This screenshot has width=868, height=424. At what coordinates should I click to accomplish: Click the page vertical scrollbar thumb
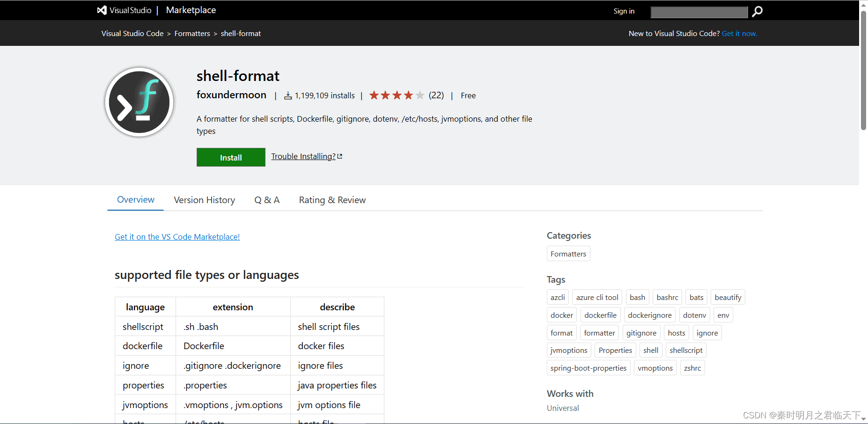pyautogui.click(x=864, y=70)
